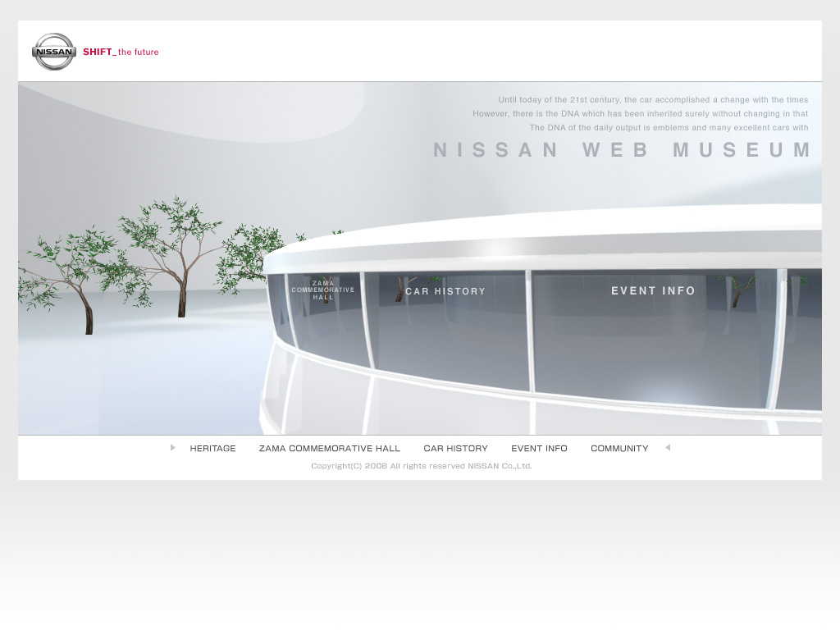The width and height of the screenshot is (840, 630).
Task: Select EVENT INFO in the bottom navigation
Action: [x=539, y=449]
